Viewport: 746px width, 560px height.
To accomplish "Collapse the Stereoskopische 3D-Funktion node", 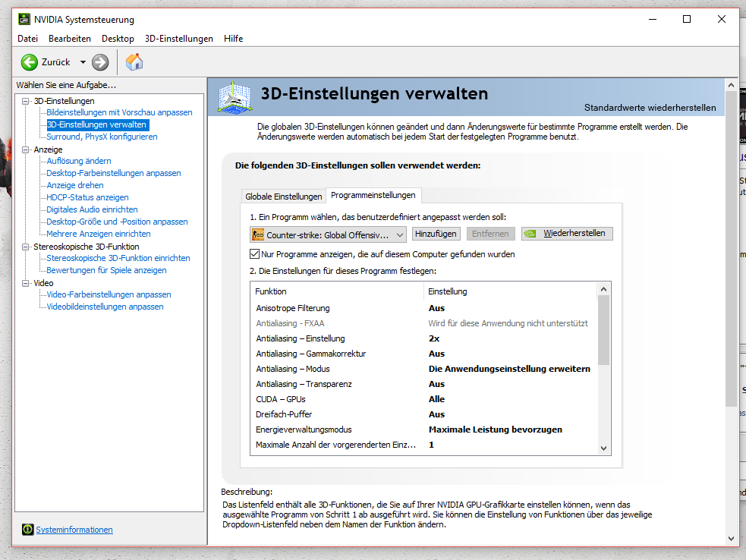I will 25,247.
